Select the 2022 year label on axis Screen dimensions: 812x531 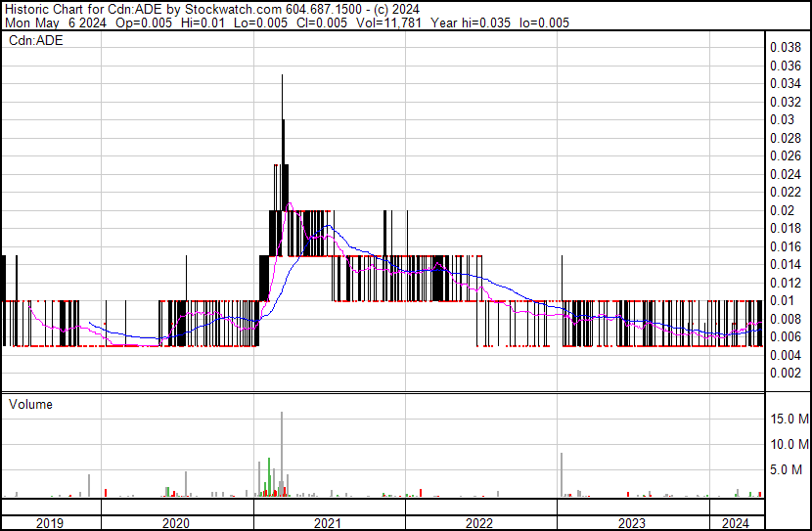[x=479, y=523]
